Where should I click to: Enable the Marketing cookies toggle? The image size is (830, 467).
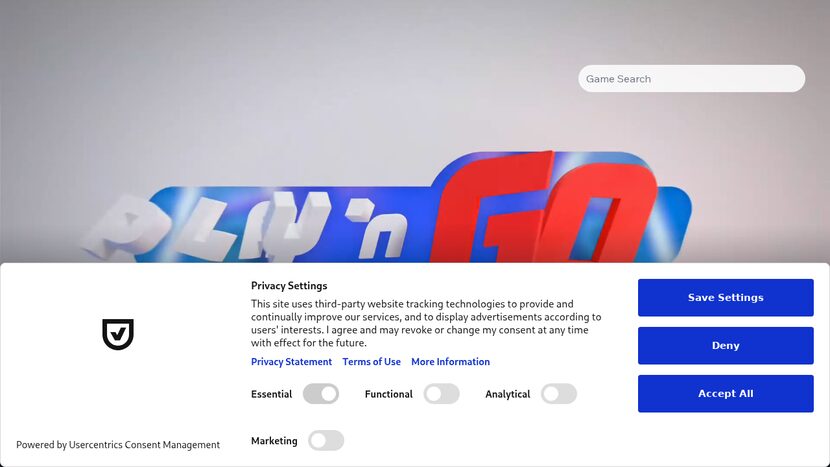point(326,441)
